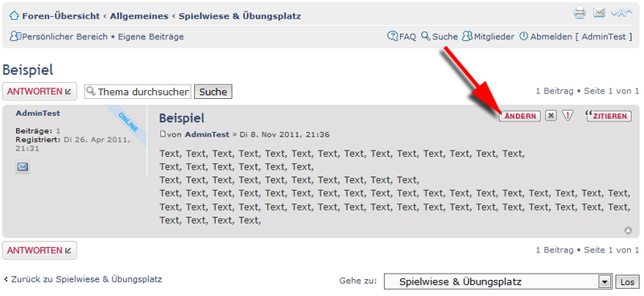644x296 pixels.
Task: Open the Spielwiese & Übungsplatz jump-to dropdown
Action: (497, 282)
